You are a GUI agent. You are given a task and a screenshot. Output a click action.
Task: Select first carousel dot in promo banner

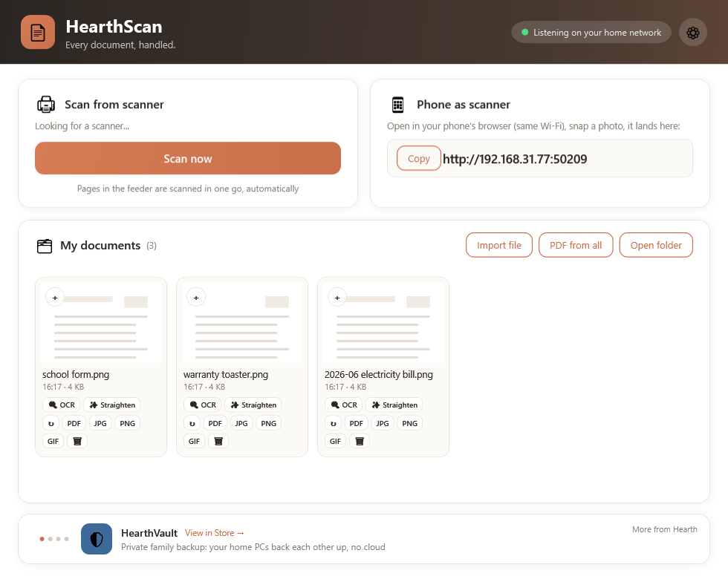(42, 539)
